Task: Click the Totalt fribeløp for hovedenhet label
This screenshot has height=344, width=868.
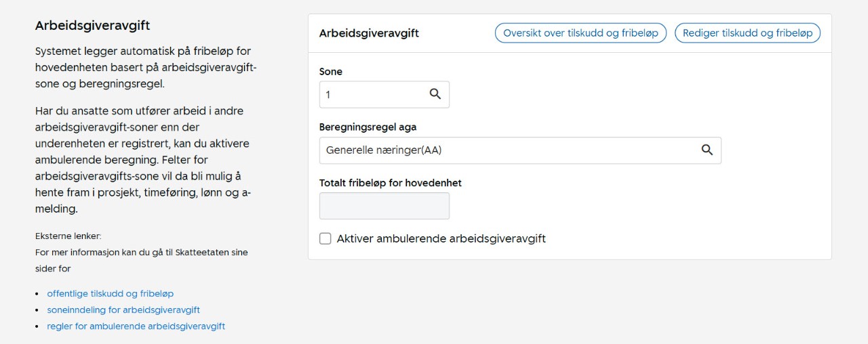Action: (x=390, y=183)
